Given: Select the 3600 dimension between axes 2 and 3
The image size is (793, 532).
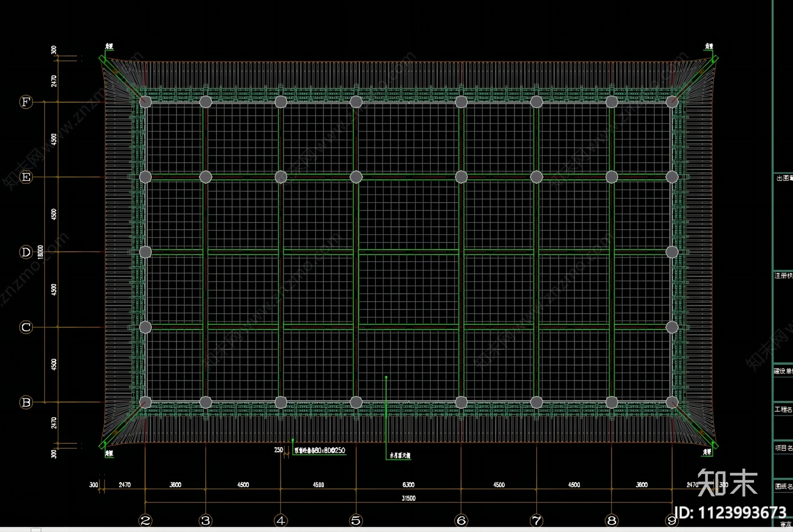Looking at the screenshot, I should pos(175,485).
